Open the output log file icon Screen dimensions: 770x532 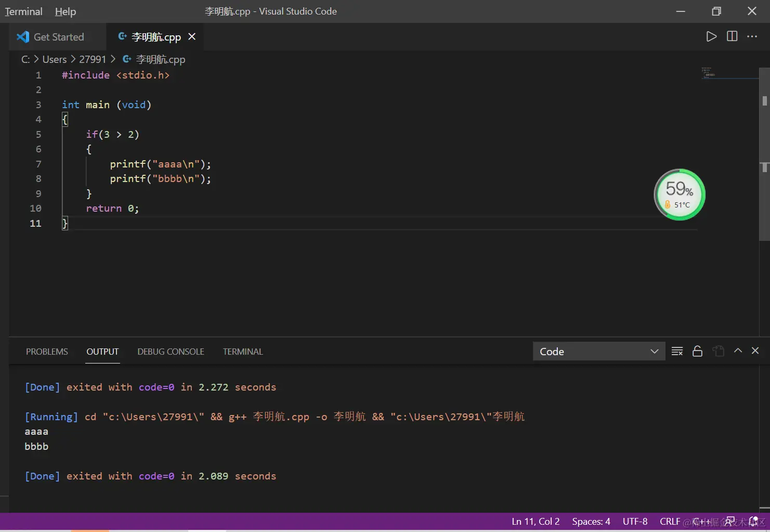(x=718, y=352)
